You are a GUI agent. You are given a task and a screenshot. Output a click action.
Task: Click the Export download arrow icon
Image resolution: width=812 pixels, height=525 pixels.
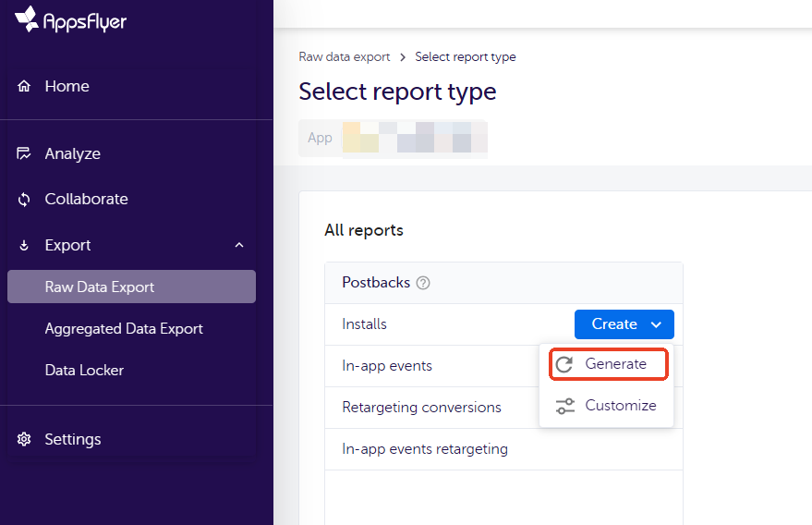(x=24, y=245)
